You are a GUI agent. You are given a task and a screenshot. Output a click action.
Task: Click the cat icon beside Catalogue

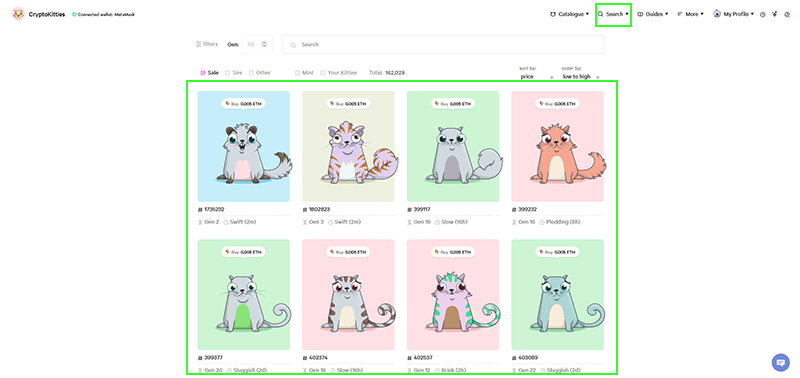[553, 14]
